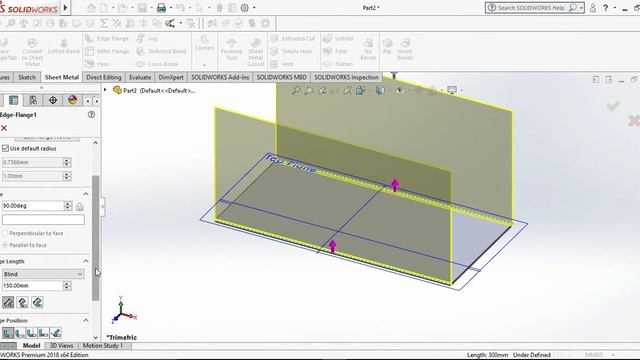Screen dimensions: 640x360
Task: Open the DimXpertManager crosshair tab
Action: point(53,100)
